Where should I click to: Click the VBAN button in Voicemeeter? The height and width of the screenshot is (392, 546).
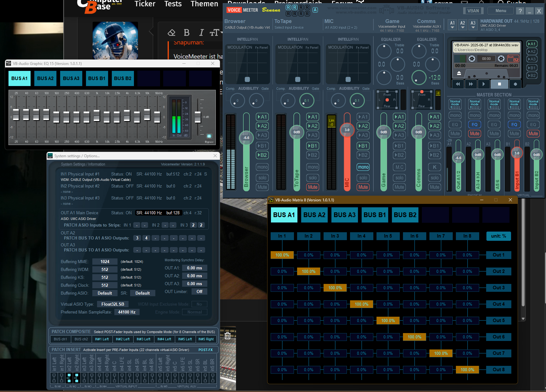[473, 11]
